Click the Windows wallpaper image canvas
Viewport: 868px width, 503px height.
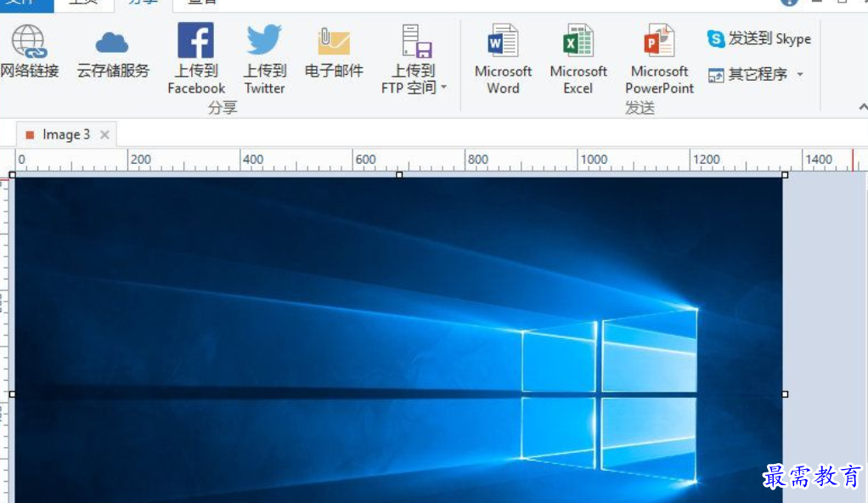pos(398,340)
